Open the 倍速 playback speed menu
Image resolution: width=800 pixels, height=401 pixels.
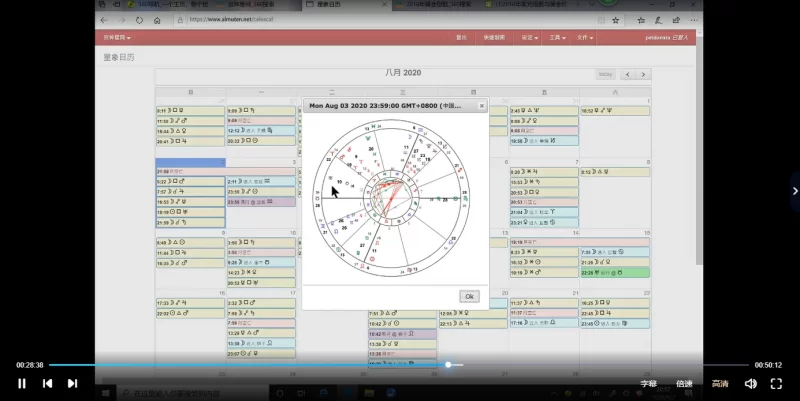coord(684,383)
